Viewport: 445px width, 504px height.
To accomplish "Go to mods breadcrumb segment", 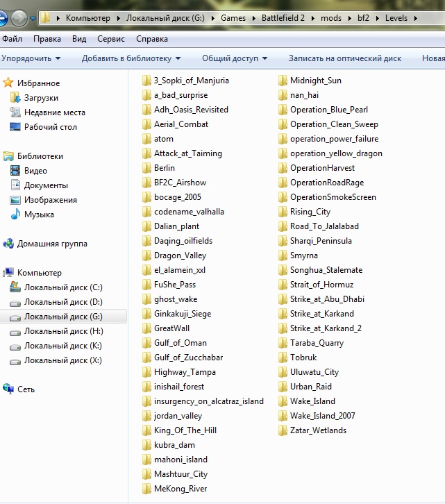I will (x=331, y=18).
